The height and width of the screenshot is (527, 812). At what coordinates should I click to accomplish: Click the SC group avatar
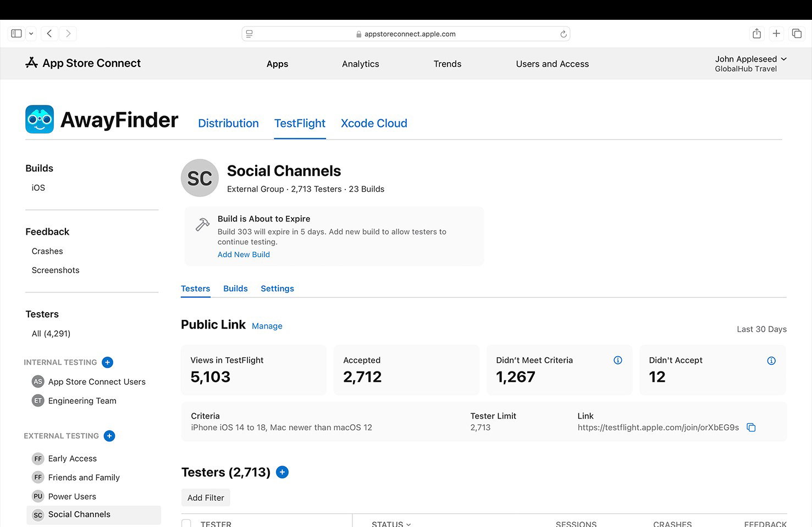[200, 178]
